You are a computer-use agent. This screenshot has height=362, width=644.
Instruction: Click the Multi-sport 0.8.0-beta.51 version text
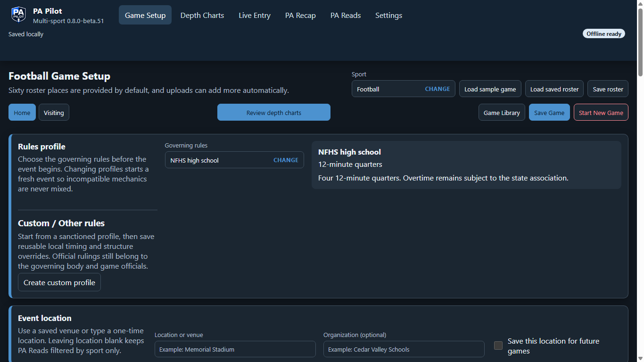tap(68, 21)
